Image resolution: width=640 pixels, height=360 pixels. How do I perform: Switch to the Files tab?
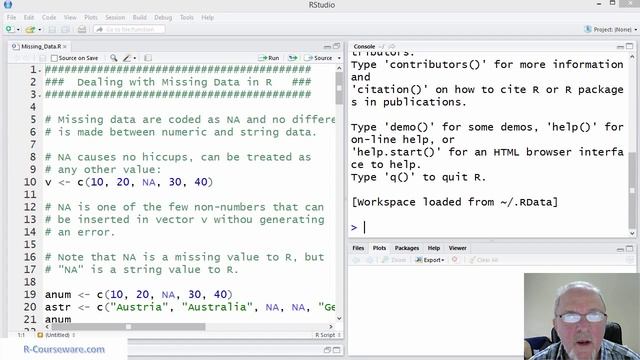358,248
